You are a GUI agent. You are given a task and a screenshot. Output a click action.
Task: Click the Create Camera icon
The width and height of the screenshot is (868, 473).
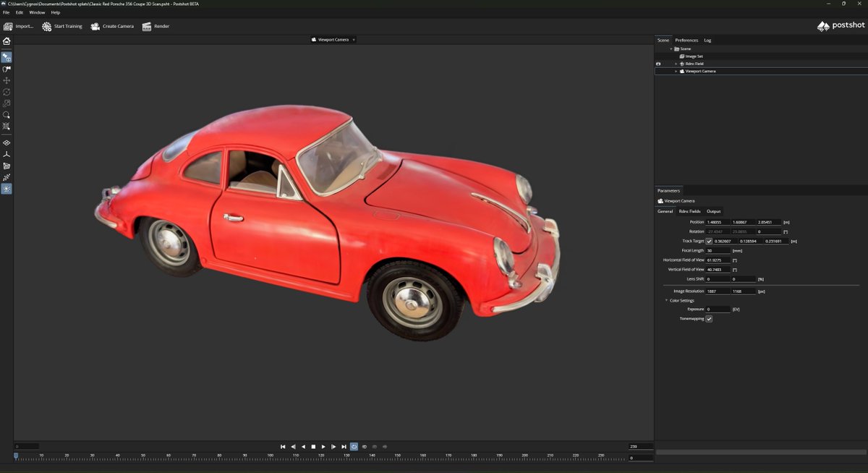(95, 26)
